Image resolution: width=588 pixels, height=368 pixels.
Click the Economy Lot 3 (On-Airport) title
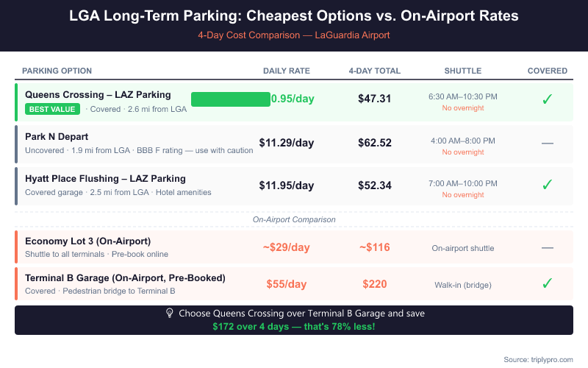click(x=87, y=241)
